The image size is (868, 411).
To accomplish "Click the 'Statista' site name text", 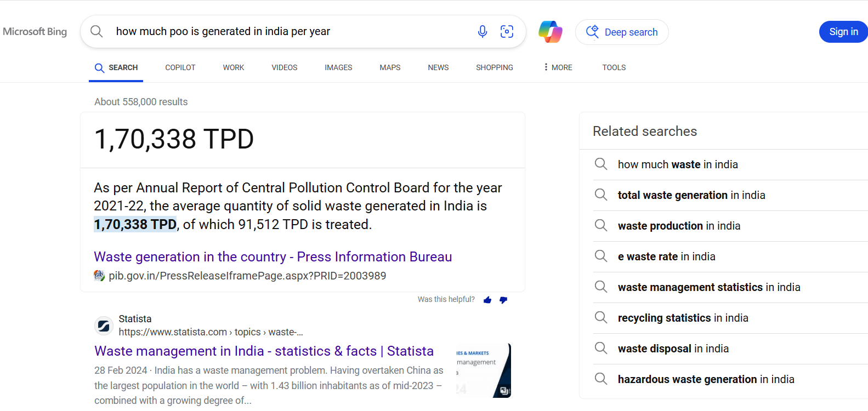I will pyautogui.click(x=135, y=319).
